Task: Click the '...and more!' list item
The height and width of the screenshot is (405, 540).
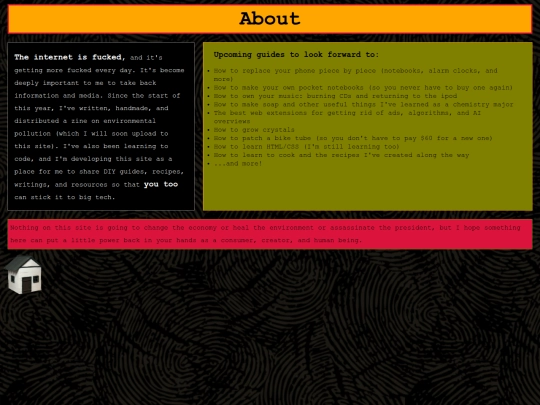Action: click(x=238, y=163)
